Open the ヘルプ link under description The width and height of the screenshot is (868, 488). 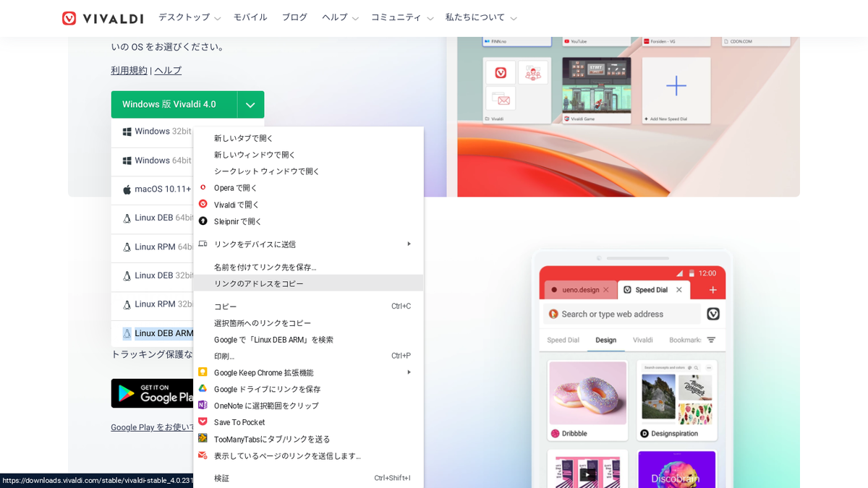coord(168,70)
